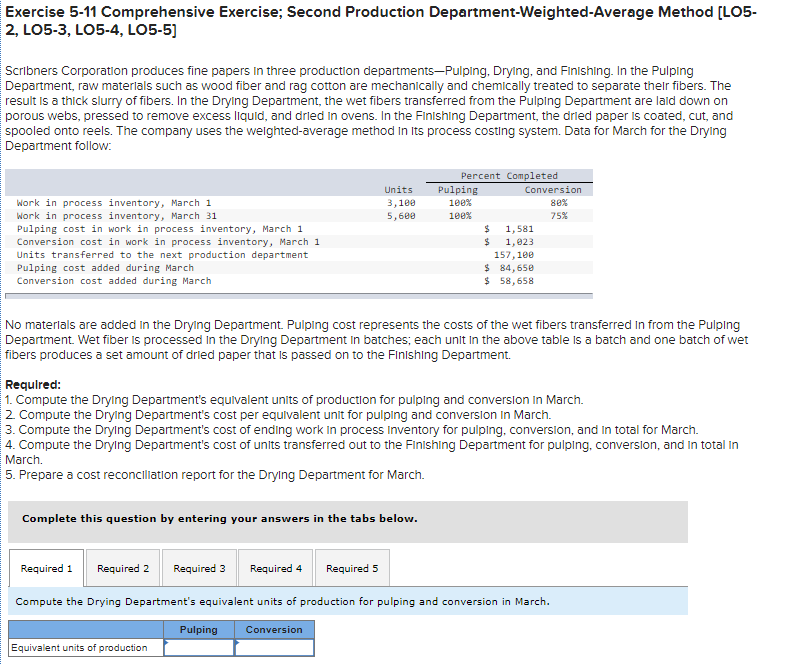786x665 pixels.
Task: Click 'Pulping cost added during March' row
Action: [x=299, y=268]
